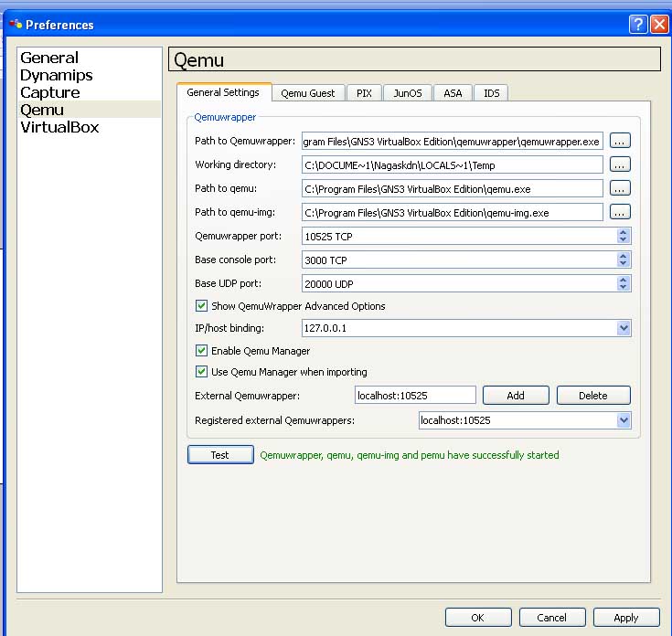Screen dimensions: 672x636
Task: Open the ASA tab
Action: click(x=453, y=93)
